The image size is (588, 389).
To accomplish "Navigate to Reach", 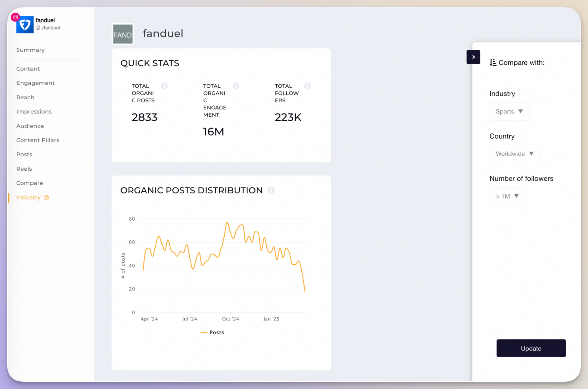I will (x=25, y=97).
